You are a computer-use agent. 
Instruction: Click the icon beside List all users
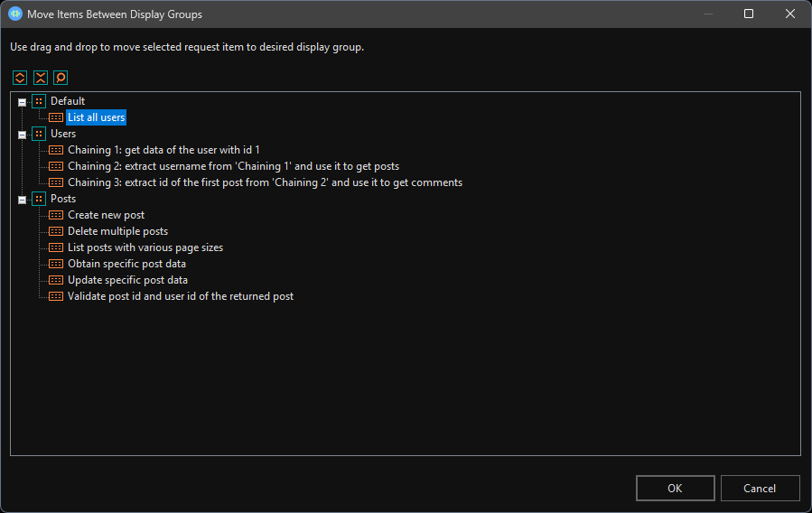(56, 117)
